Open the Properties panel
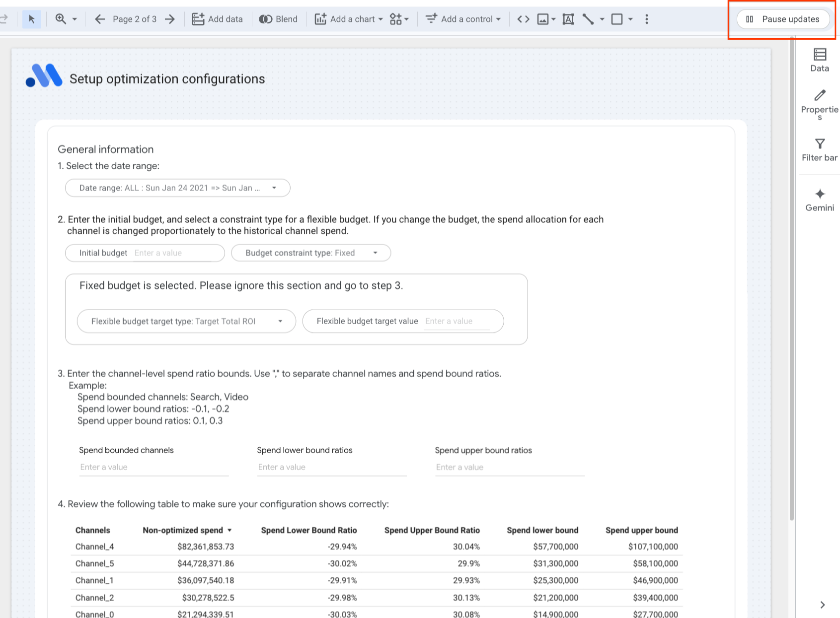The width and height of the screenshot is (840, 618). (x=820, y=104)
